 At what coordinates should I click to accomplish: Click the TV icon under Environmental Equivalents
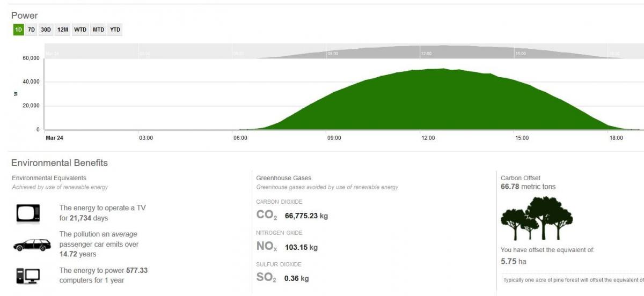(28, 213)
